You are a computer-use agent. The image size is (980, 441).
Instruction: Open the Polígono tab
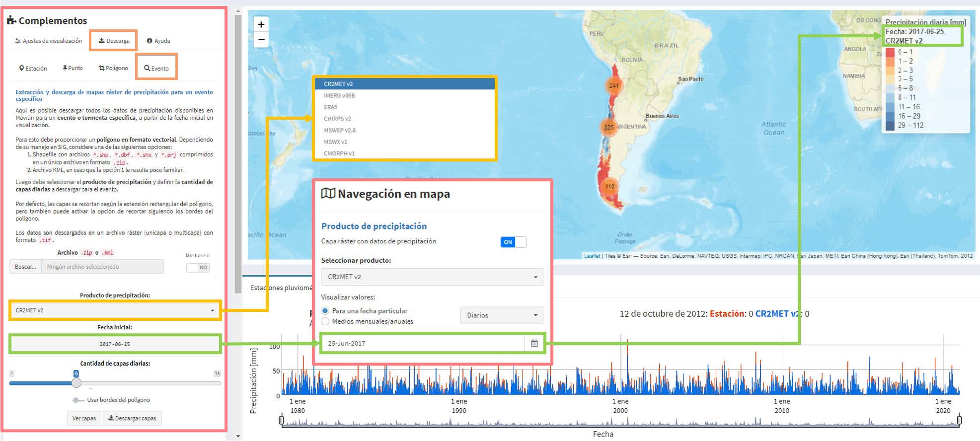pyautogui.click(x=113, y=69)
